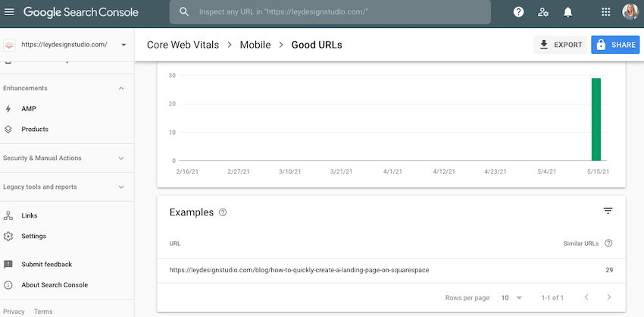Open the Terms link
The height and width of the screenshot is (317, 644).
pyautogui.click(x=43, y=312)
